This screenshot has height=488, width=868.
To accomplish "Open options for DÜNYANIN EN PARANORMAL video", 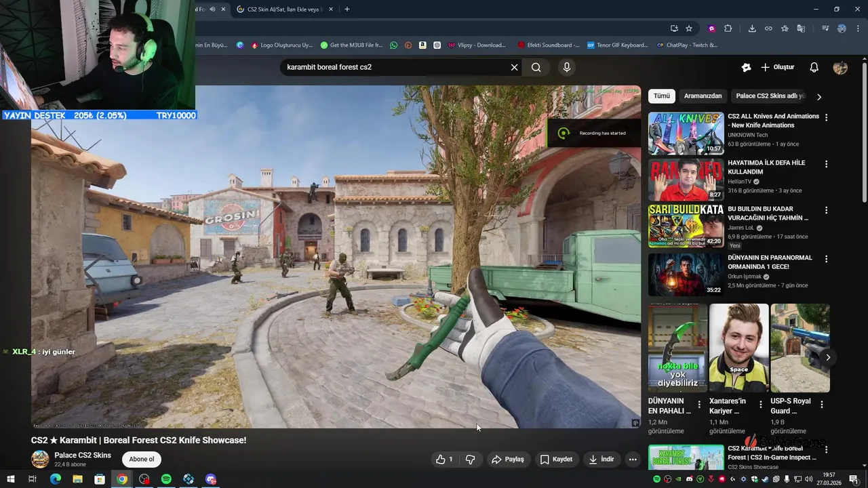I will pos(826,259).
